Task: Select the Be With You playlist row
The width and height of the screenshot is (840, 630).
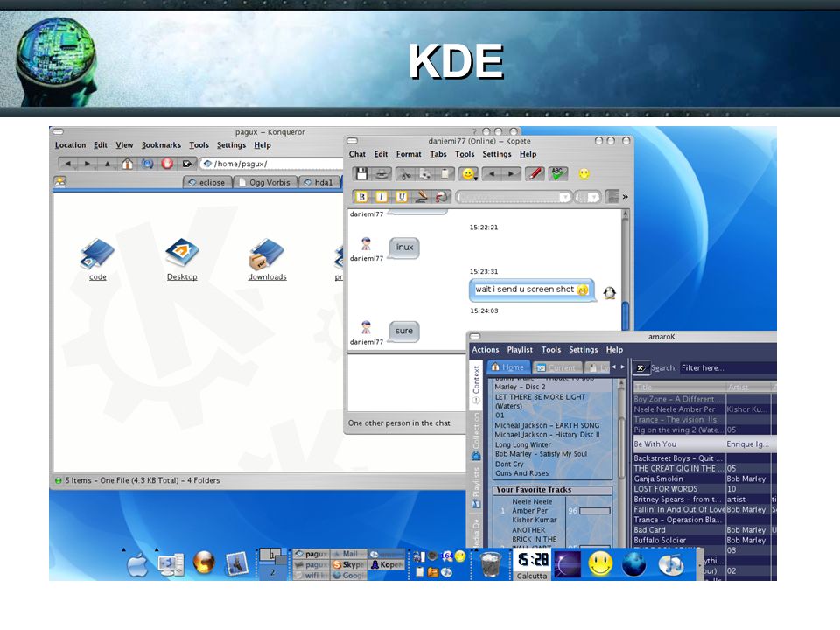Action: click(704, 444)
